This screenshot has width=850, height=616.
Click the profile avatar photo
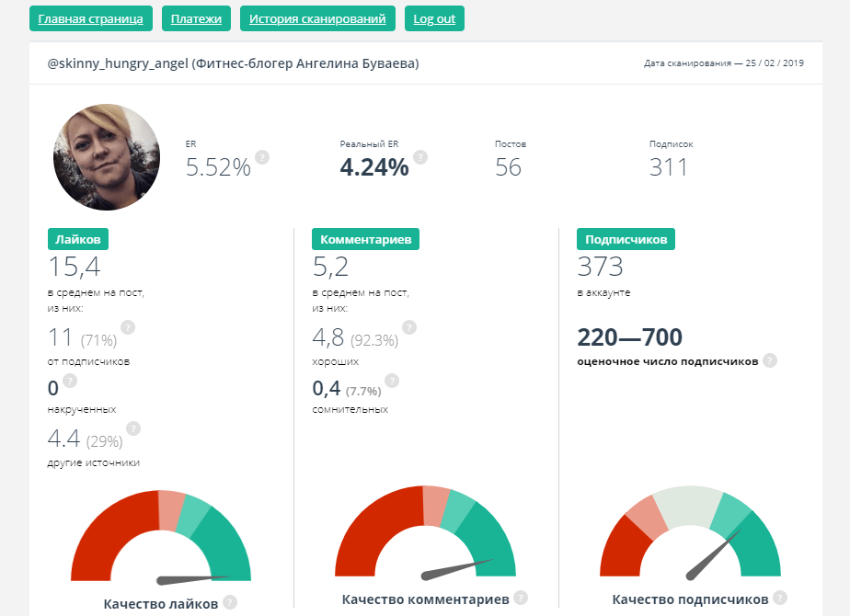(x=107, y=157)
